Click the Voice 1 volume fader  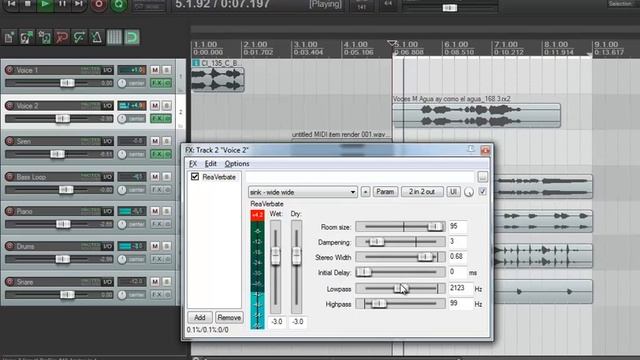point(67,83)
